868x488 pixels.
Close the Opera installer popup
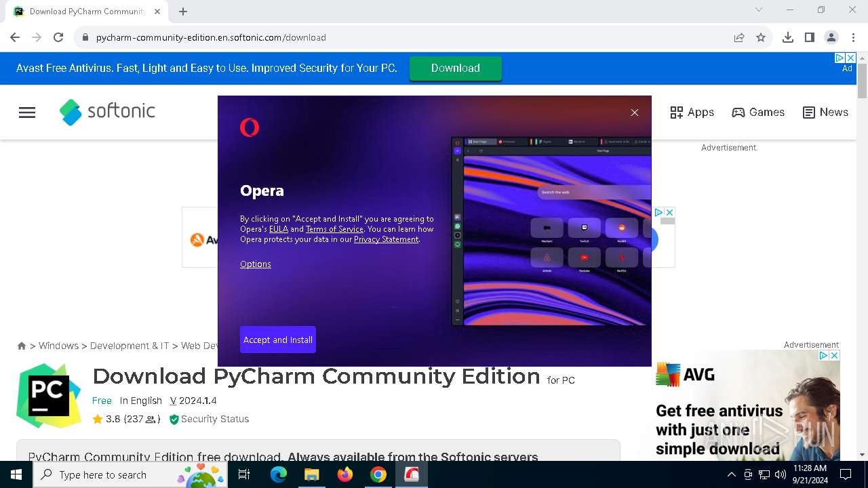pos(635,113)
